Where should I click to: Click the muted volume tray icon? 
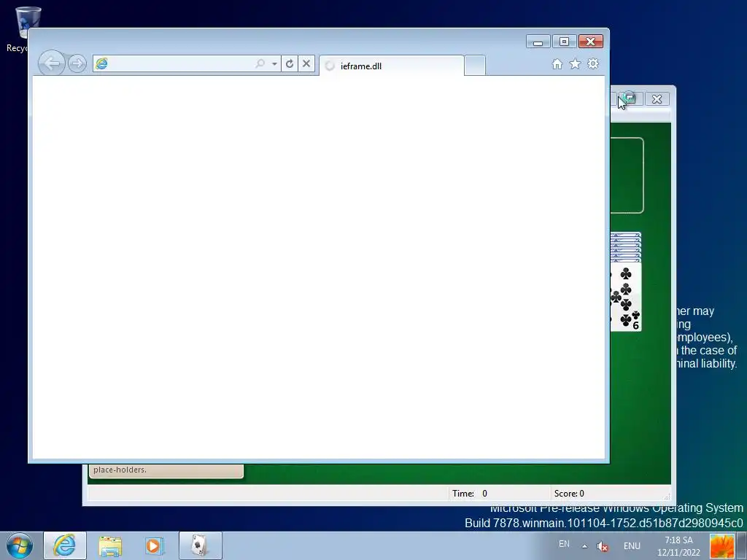[603, 546]
